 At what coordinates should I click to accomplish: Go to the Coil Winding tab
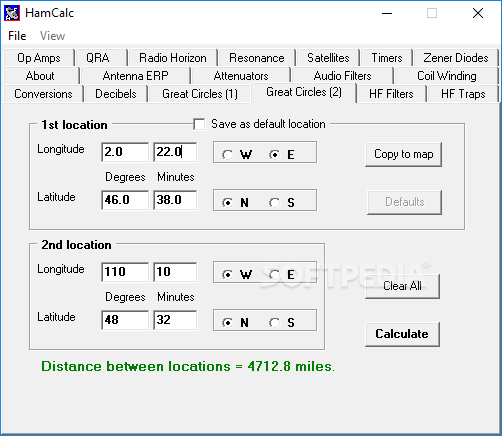pyautogui.click(x=446, y=76)
